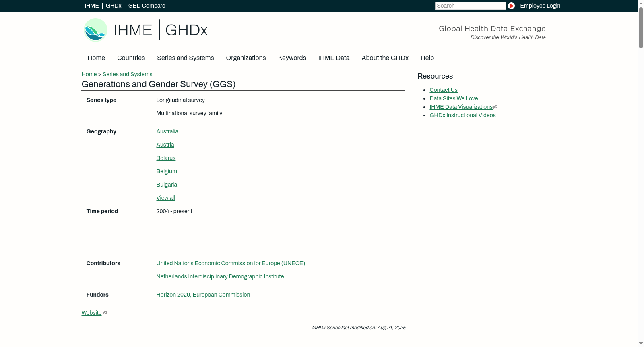Open the Belarus geography link
The width and height of the screenshot is (644, 347).
point(166,158)
